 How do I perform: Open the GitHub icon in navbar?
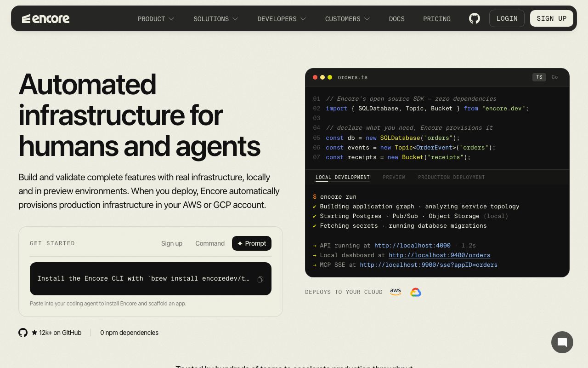pos(475,18)
